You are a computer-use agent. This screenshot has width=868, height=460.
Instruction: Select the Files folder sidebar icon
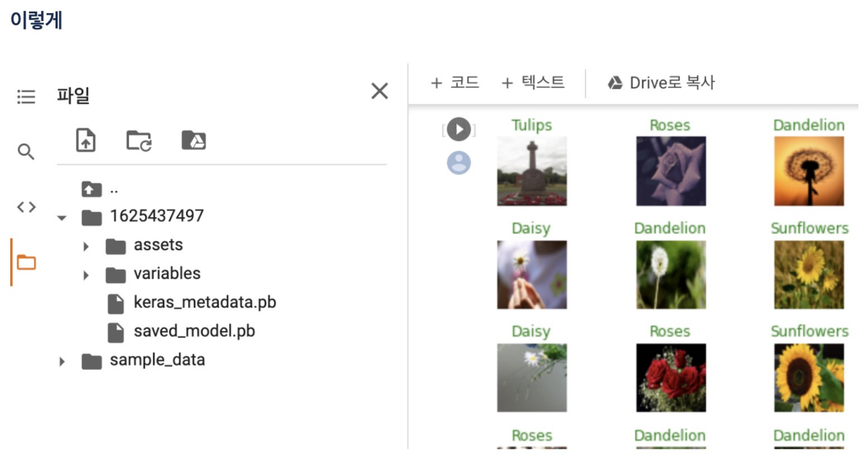[26, 262]
